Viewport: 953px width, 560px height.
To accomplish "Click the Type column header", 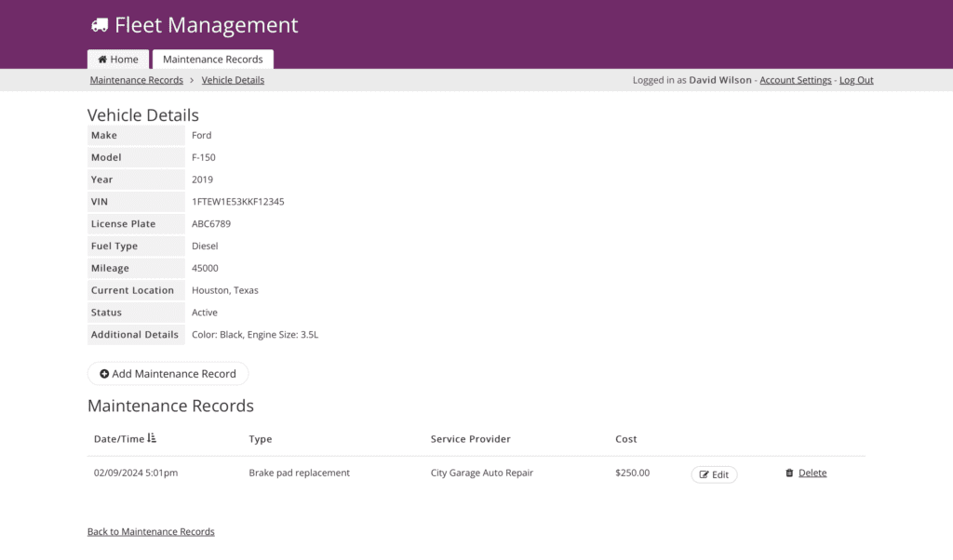I will 261,439.
